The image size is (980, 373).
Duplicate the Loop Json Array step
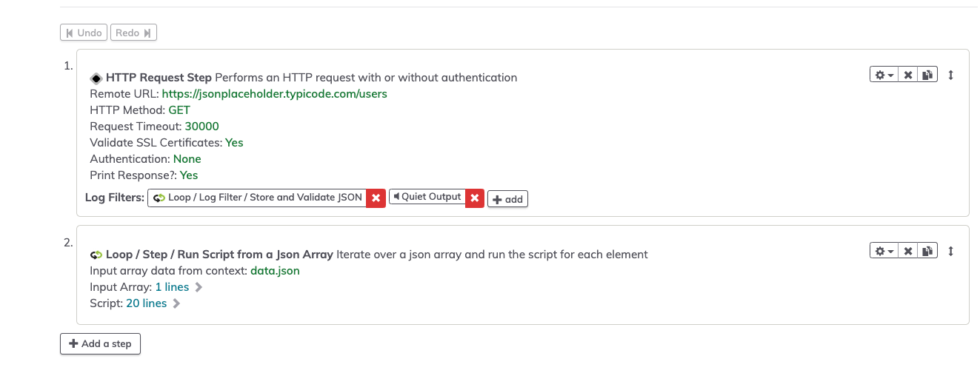pyautogui.click(x=928, y=252)
